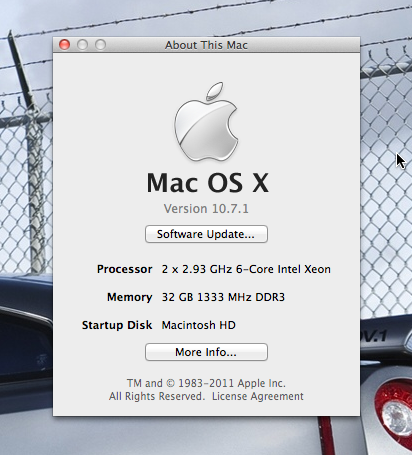The width and height of the screenshot is (412, 455).
Task: Click the Version 10.7.1 text
Action: tap(206, 209)
